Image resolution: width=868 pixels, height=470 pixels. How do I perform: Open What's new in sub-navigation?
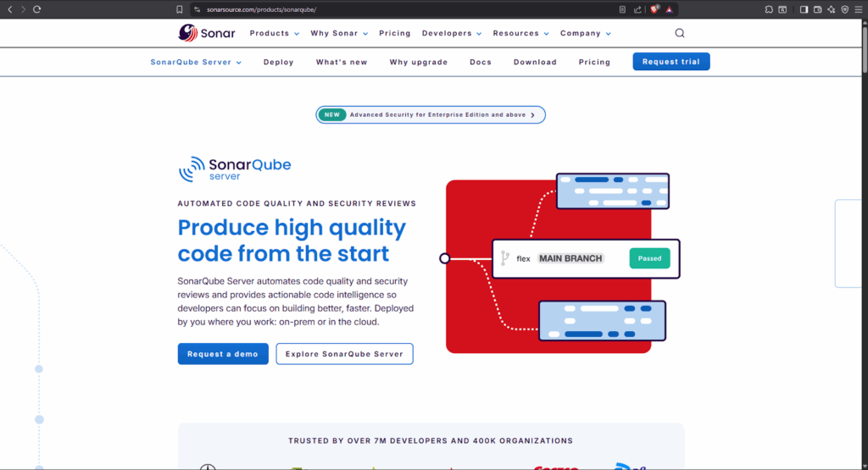(x=342, y=62)
